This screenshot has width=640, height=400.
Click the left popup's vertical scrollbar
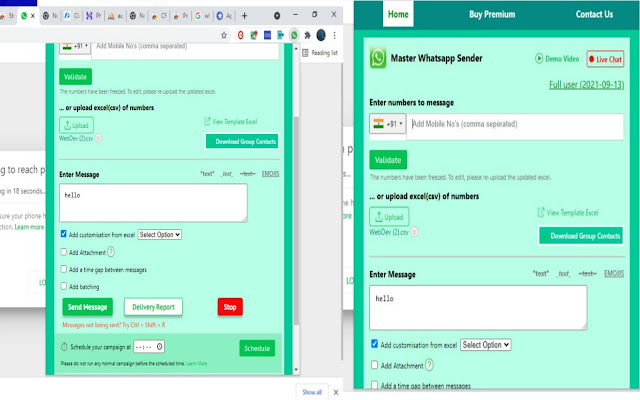[296, 220]
